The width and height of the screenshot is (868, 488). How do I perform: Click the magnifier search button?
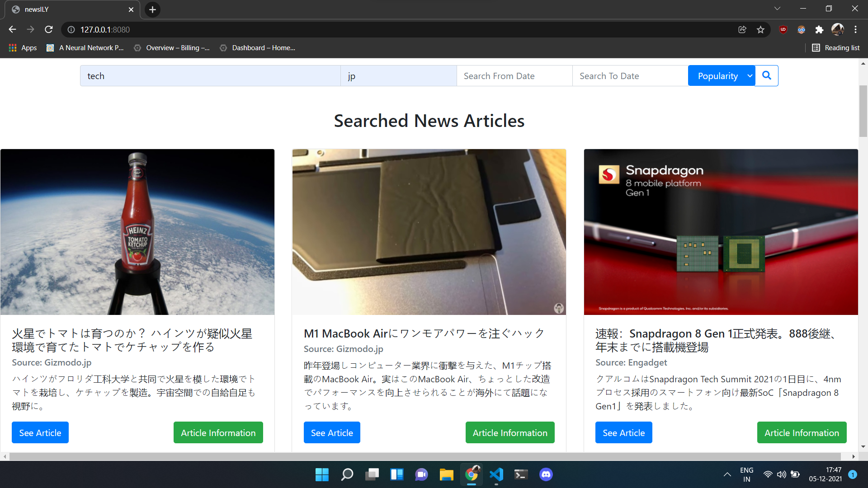tap(766, 75)
